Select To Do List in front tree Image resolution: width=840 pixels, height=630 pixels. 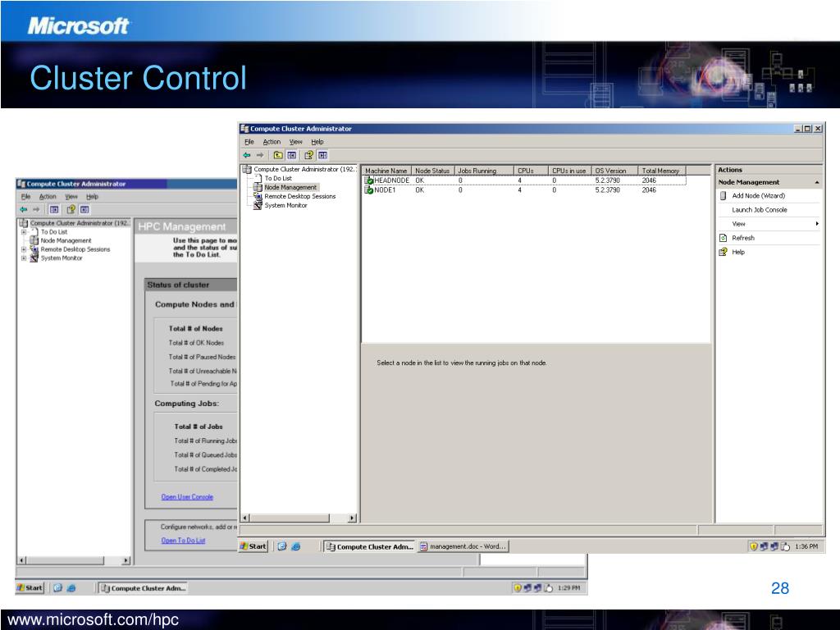[278, 178]
